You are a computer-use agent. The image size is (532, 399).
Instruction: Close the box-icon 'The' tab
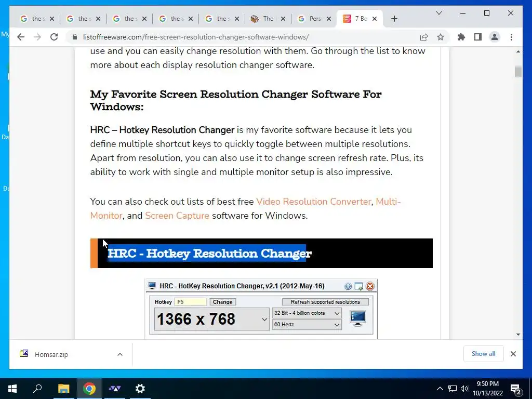point(283,19)
